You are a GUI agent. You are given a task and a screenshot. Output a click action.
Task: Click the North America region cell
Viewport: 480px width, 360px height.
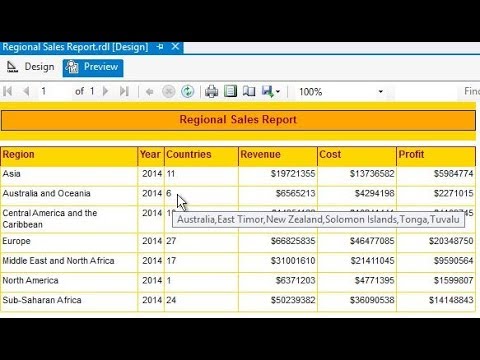point(69,282)
